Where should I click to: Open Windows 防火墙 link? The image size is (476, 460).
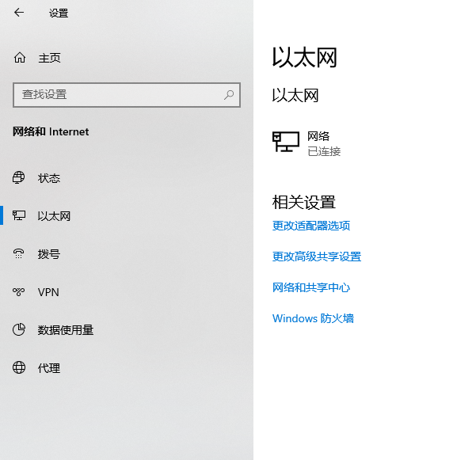click(313, 318)
